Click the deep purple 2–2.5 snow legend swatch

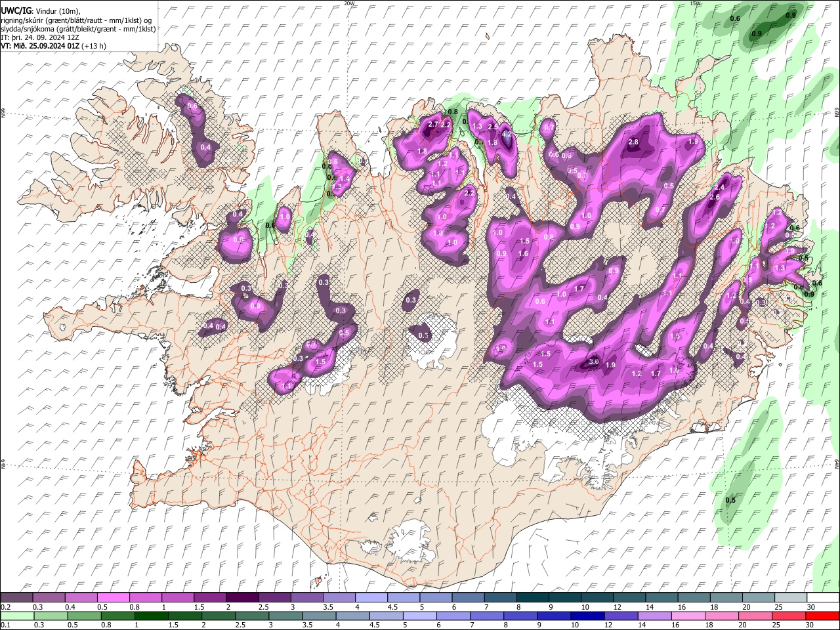pos(242,598)
